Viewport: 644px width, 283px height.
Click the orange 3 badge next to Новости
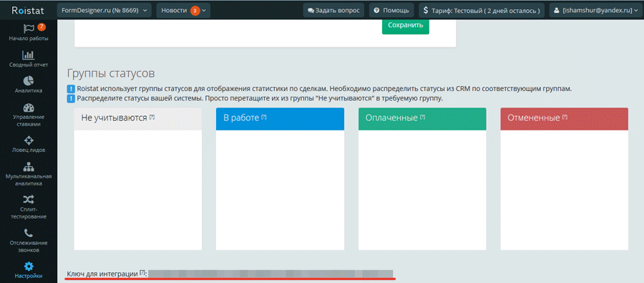click(195, 11)
